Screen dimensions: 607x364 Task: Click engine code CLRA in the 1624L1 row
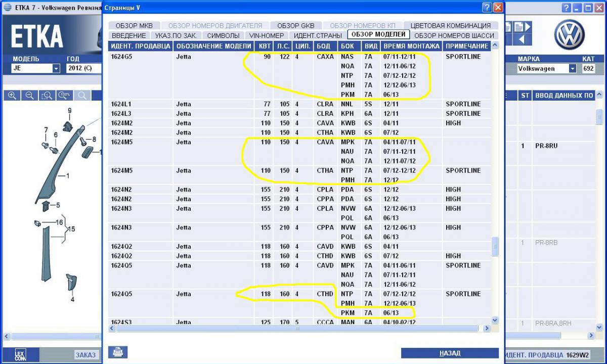tap(325, 104)
